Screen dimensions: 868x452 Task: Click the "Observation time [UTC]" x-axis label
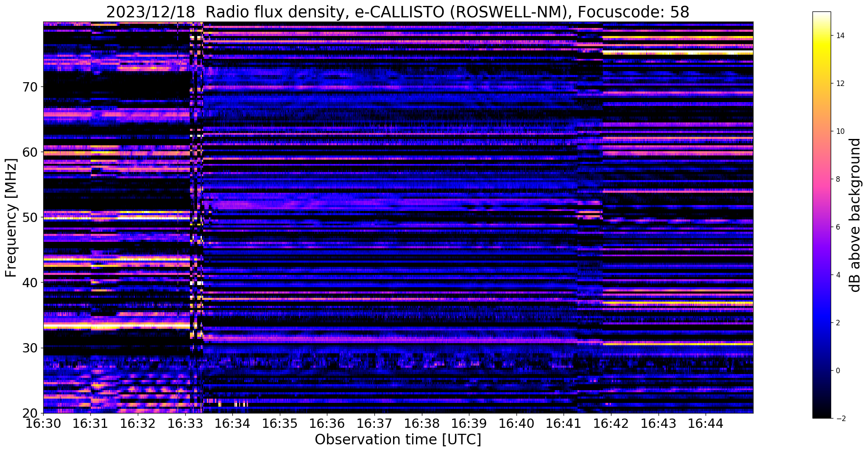[398, 439]
